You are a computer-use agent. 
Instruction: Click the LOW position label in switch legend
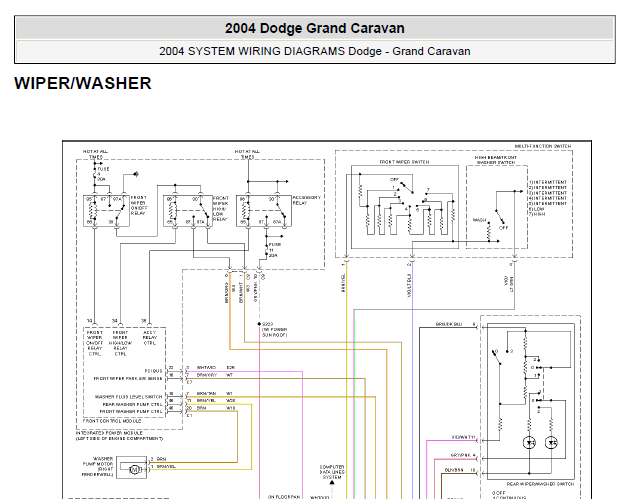[x=536, y=208]
